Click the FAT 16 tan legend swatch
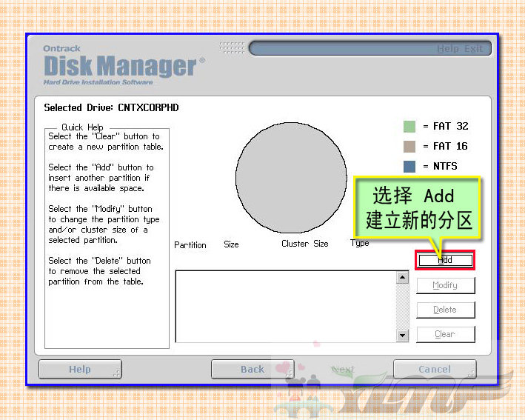 (x=409, y=147)
